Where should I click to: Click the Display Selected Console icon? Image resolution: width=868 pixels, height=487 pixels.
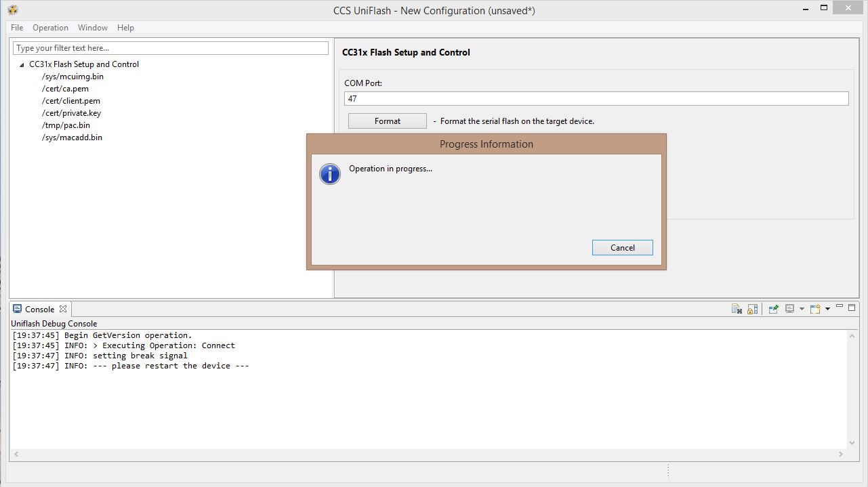[789, 309]
